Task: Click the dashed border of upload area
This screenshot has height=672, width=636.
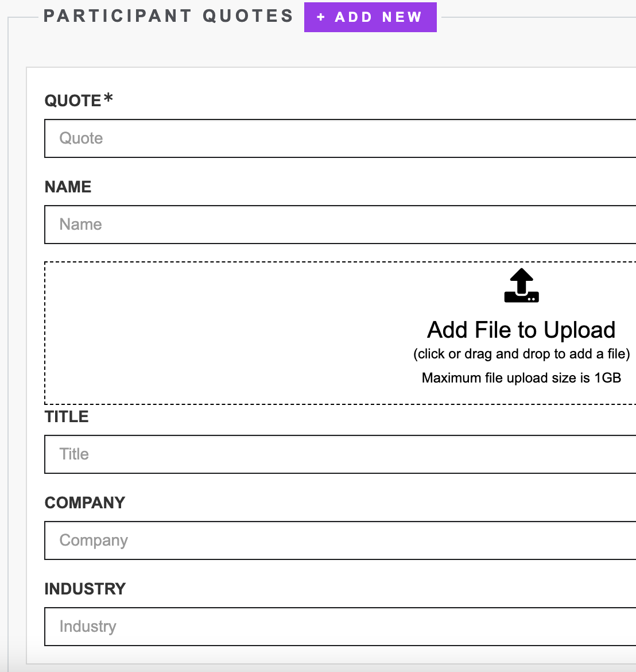Action: (x=230, y=262)
